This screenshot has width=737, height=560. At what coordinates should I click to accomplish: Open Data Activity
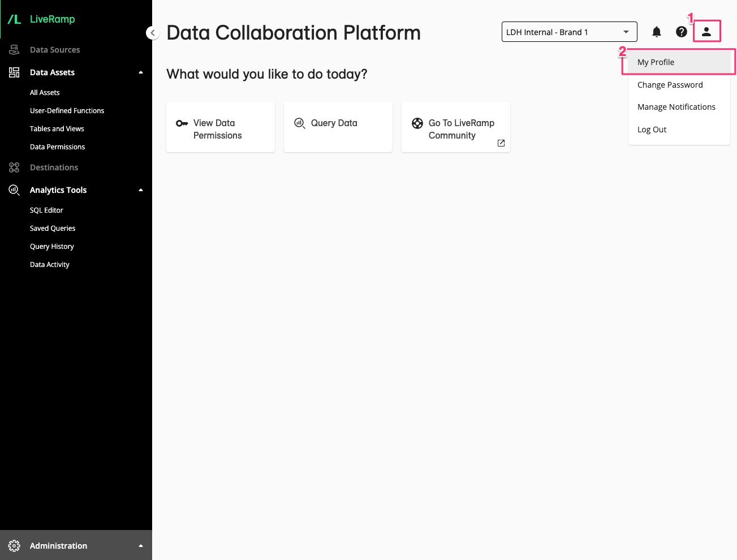tap(49, 265)
